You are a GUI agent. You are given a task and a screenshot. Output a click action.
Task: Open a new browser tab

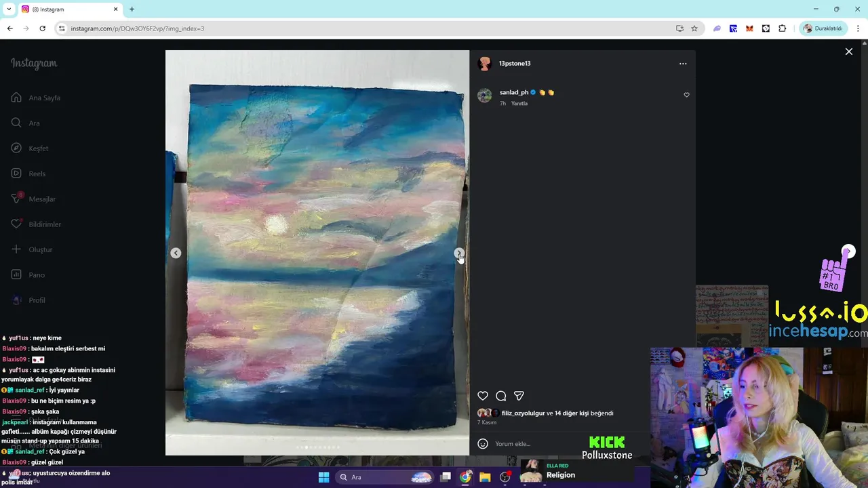(132, 9)
